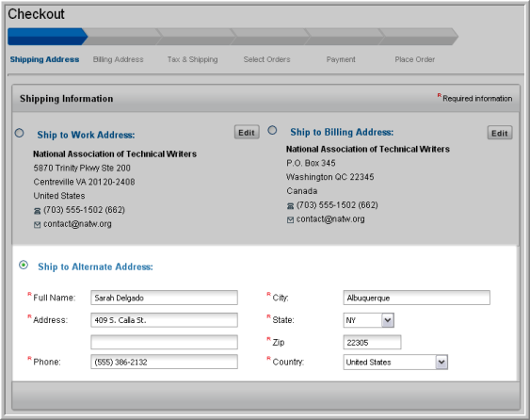
Task: Click into the Full Name field
Action: click(164, 298)
